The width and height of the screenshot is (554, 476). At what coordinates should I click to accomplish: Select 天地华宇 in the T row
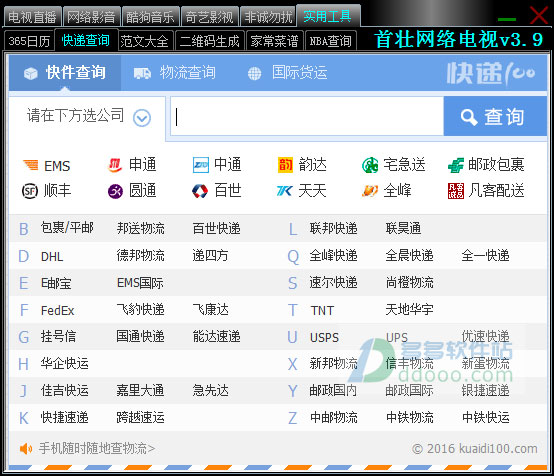(x=409, y=310)
